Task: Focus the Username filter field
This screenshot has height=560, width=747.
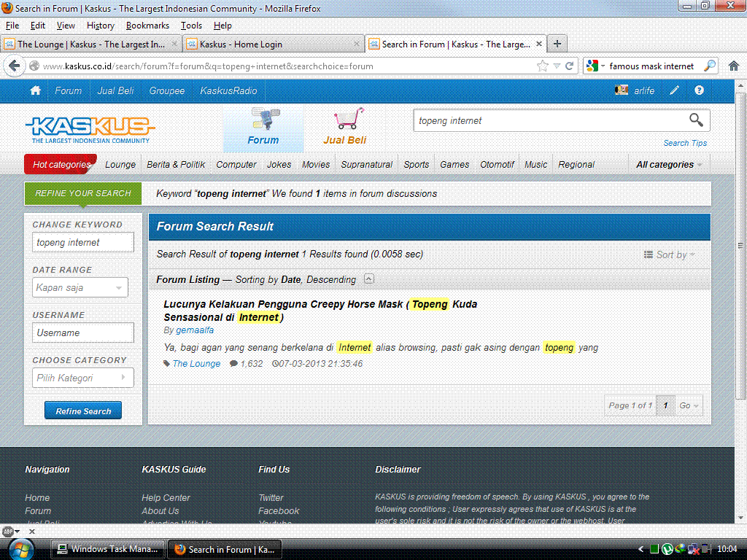Action: click(83, 332)
